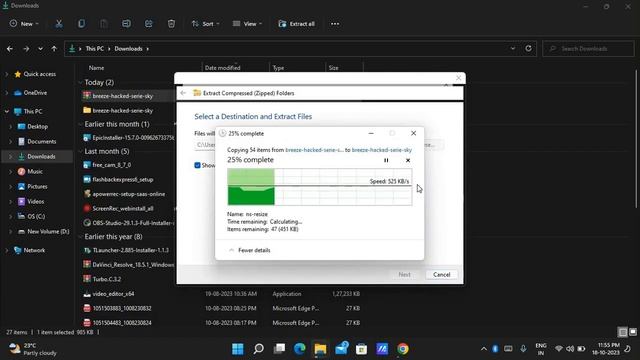Click the Share icon in toolbar
The width and height of the screenshot is (640, 360).
click(x=149, y=24)
